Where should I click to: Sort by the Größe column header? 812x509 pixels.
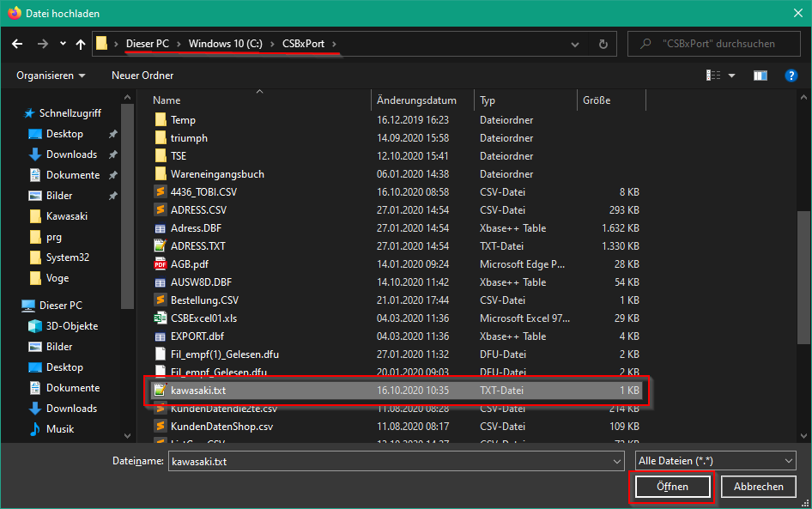pyautogui.click(x=597, y=100)
